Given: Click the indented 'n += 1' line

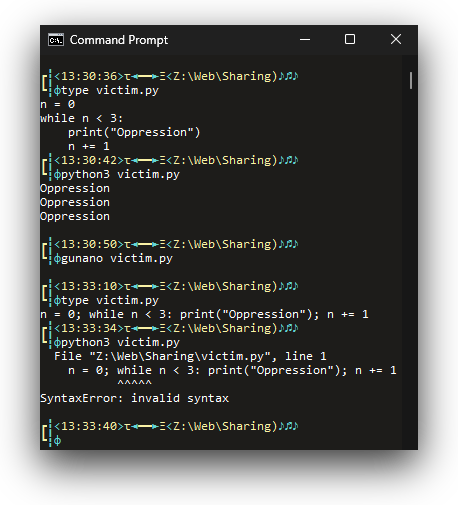Looking at the screenshot, I should 89,146.
